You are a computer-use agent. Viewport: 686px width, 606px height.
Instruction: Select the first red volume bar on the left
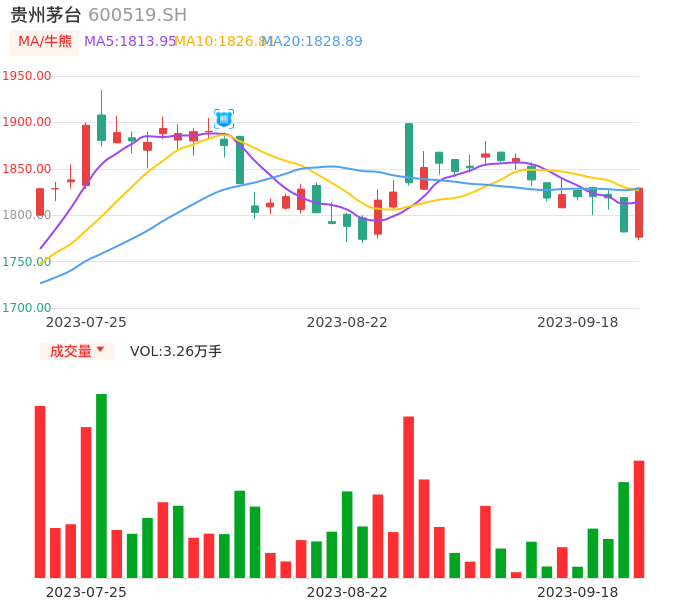pyautogui.click(x=40, y=491)
